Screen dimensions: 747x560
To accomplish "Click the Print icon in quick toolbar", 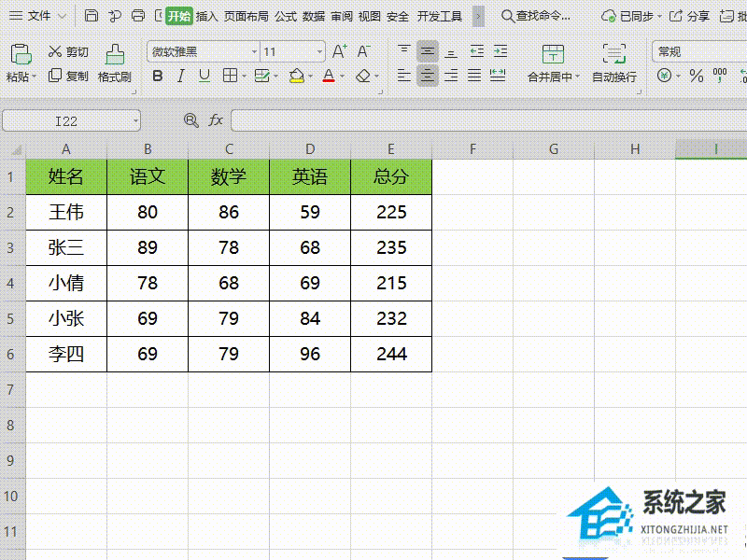I will (138, 16).
